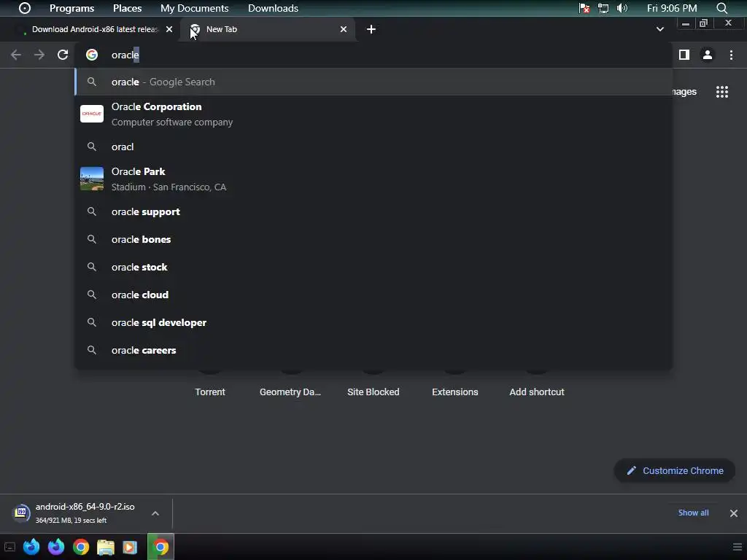Open a new tab with plus button
The image size is (747, 560).
pyautogui.click(x=371, y=29)
